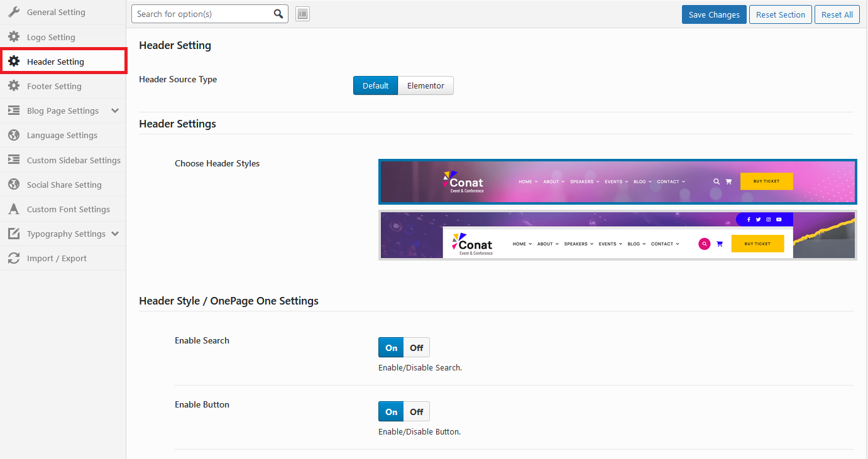The width and height of the screenshot is (868, 459).
Task: Open Footer Setting via its gear icon
Action: click(x=16, y=85)
